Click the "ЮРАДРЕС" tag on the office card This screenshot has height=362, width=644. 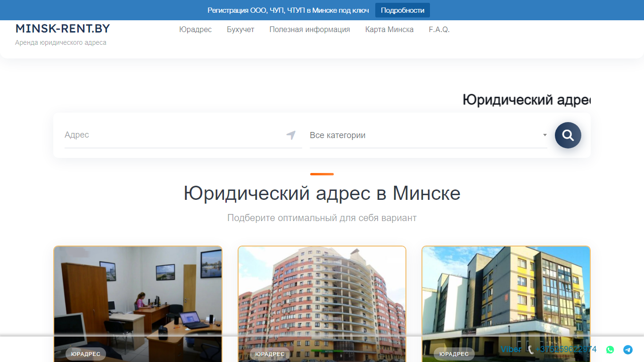point(86,354)
